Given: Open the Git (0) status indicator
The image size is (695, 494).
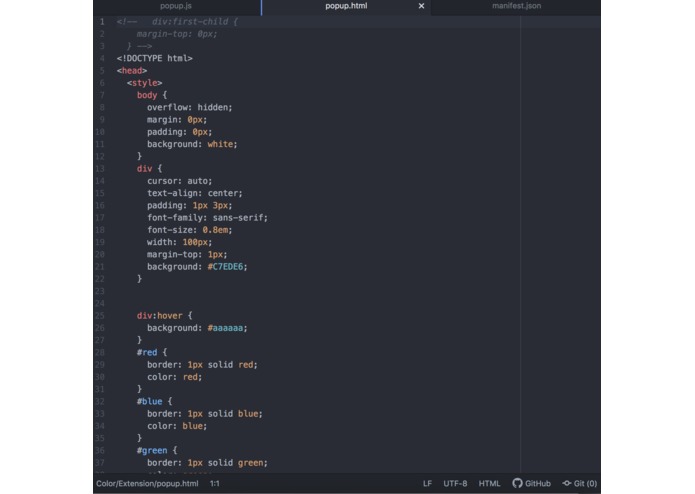Looking at the screenshot, I should pyautogui.click(x=580, y=483).
